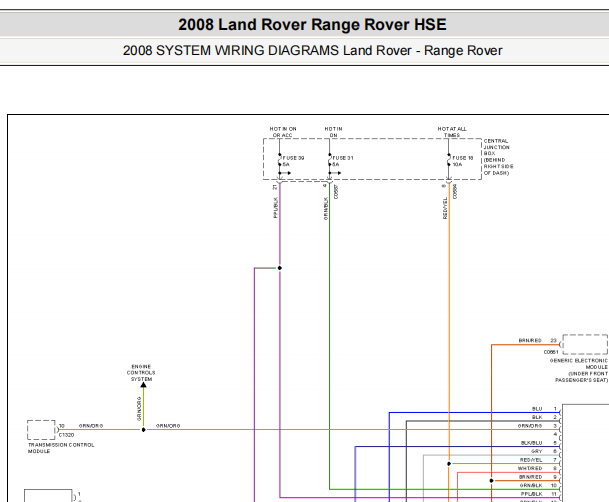The width and height of the screenshot is (609, 502).
Task: Click the "GRN/BLK" label at pin 10
Action: [x=531, y=486]
